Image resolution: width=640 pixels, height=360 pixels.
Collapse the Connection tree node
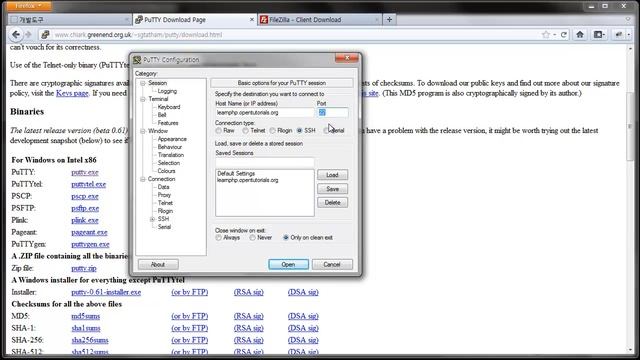click(x=143, y=179)
